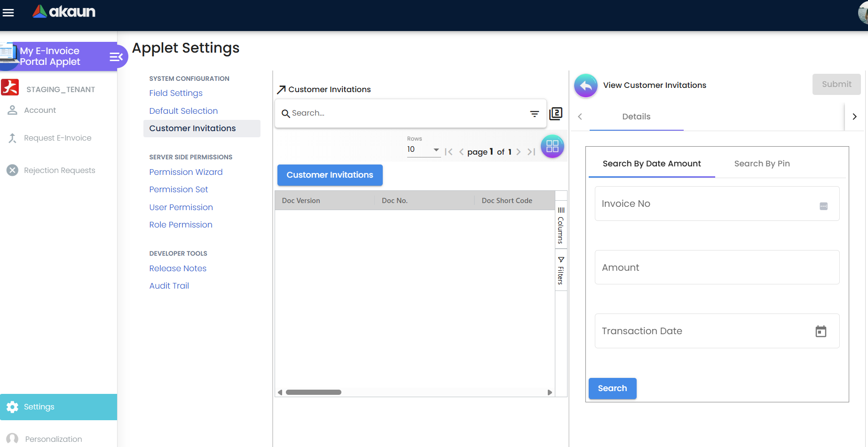Open Request E-Invoice from the sidebar
Image resolution: width=868 pixels, height=447 pixels.
pyautogui.click(x=57, y=138)
